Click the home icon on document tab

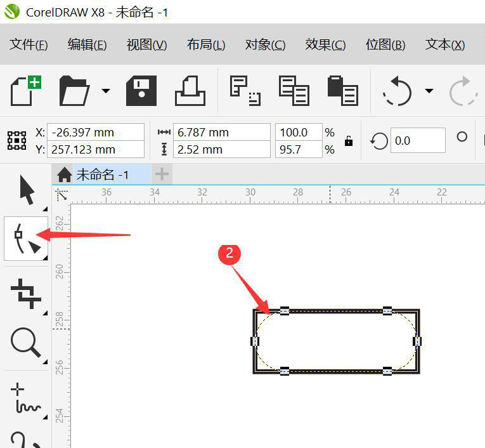(x=64, y=175)
